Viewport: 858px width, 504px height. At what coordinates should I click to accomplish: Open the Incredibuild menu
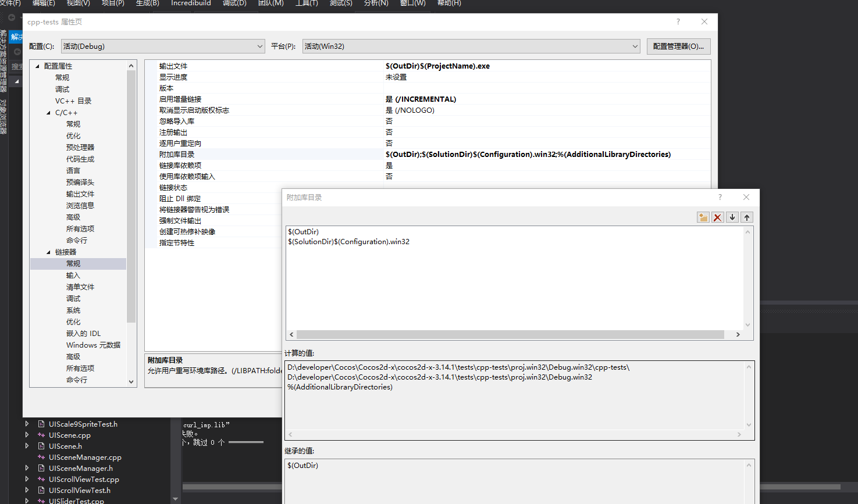(191, 3)
